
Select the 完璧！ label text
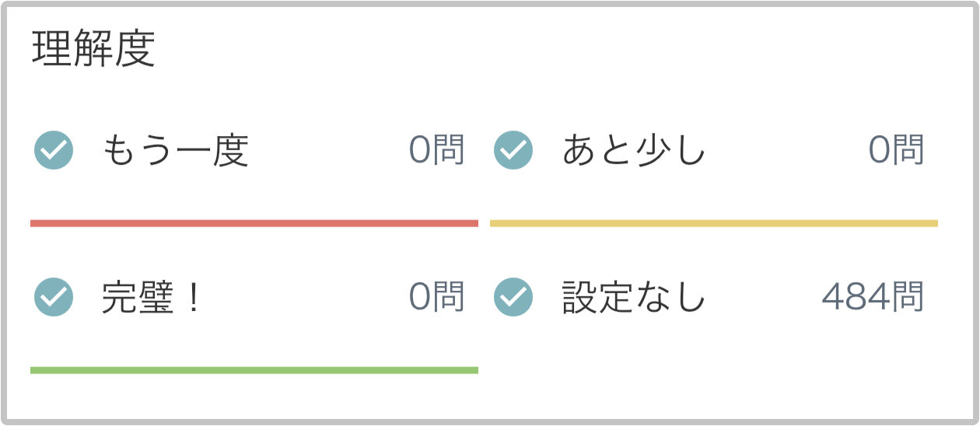(x=152, y=297)
